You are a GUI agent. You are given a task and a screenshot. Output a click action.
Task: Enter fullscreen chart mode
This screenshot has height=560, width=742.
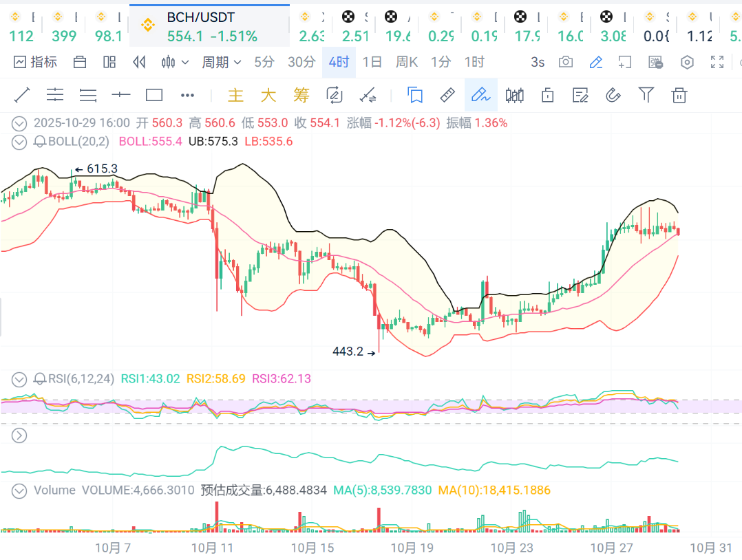tap(717, 62)
